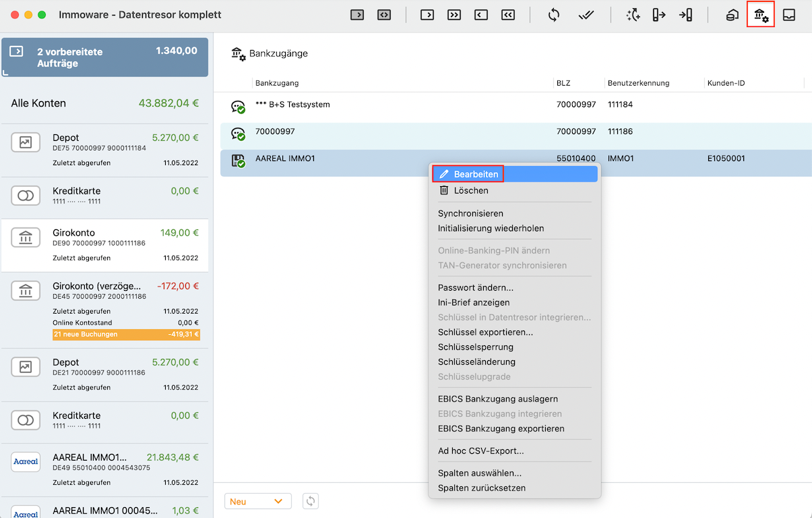Click the outlined single right chevron toolbar icon
Viewport: 812px width, 518px height.
(427, 15)
